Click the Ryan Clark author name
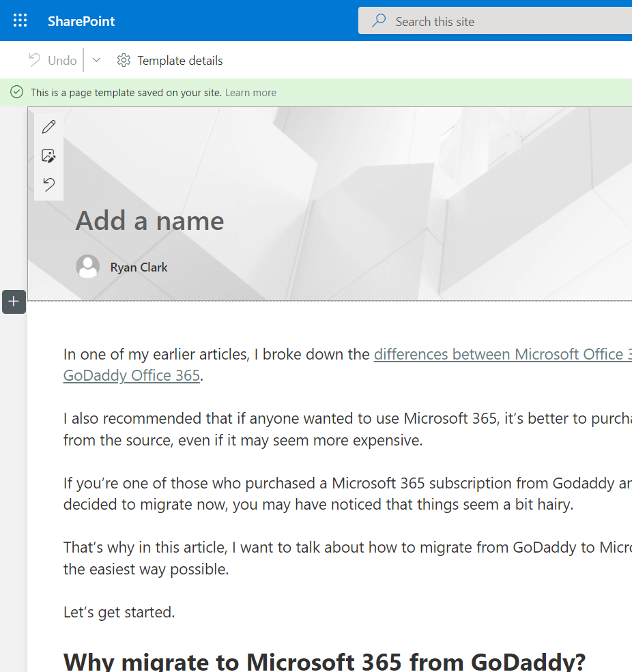Screen dimensions: 632x672 click(x=139, y=267)
